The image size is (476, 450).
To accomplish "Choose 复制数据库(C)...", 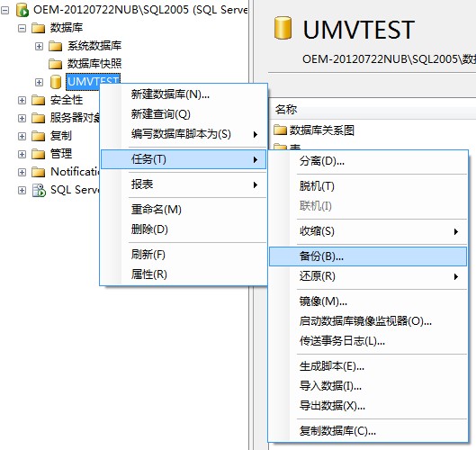I will point(368,431).
